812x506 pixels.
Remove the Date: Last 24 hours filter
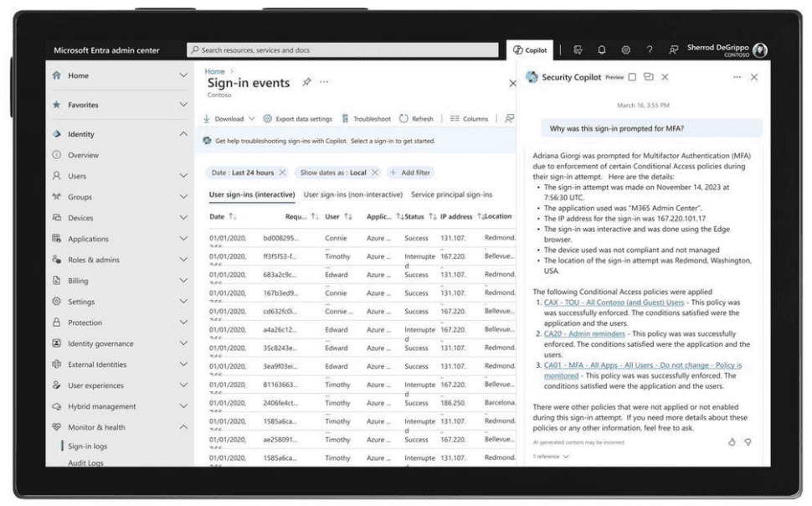(282, 172)
